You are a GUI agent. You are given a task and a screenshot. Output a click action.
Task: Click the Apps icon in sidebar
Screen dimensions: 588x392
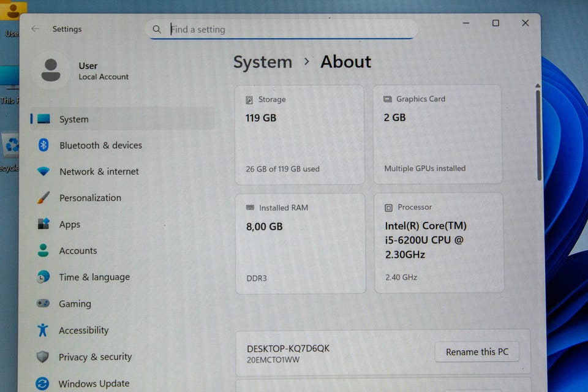click(43, 224)
